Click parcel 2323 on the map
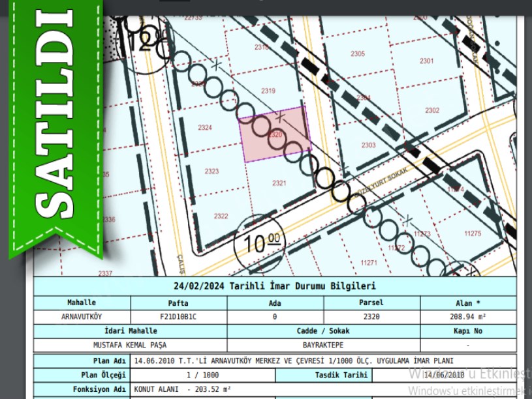This screenshot has width=532, height=399. (211, 171)
